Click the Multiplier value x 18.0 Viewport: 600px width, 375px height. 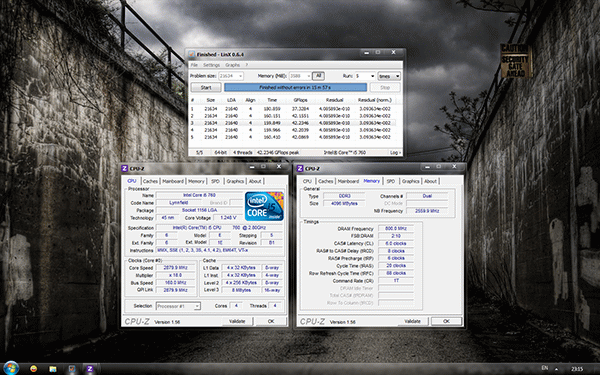(x=175, y=275)
